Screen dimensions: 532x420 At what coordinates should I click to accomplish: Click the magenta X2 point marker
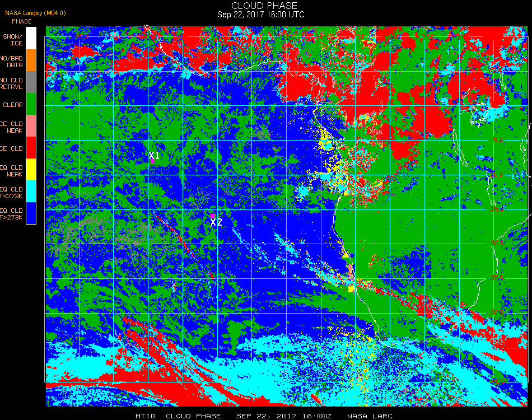coord(212,216)
